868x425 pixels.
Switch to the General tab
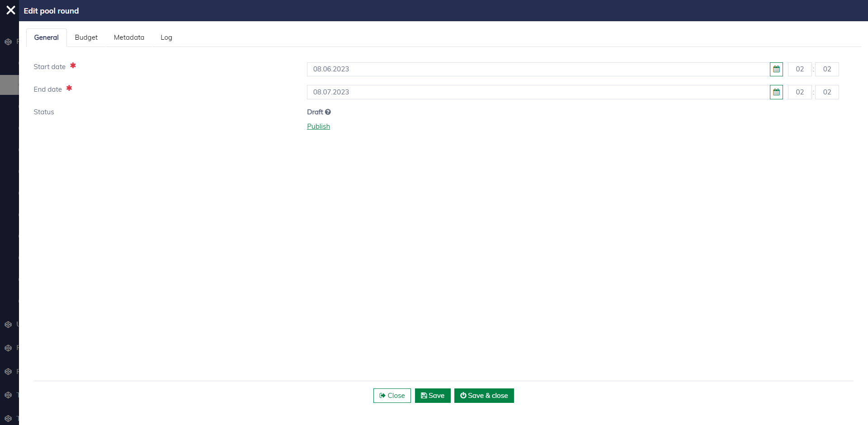pyautogui.click(x=47, y=37)
